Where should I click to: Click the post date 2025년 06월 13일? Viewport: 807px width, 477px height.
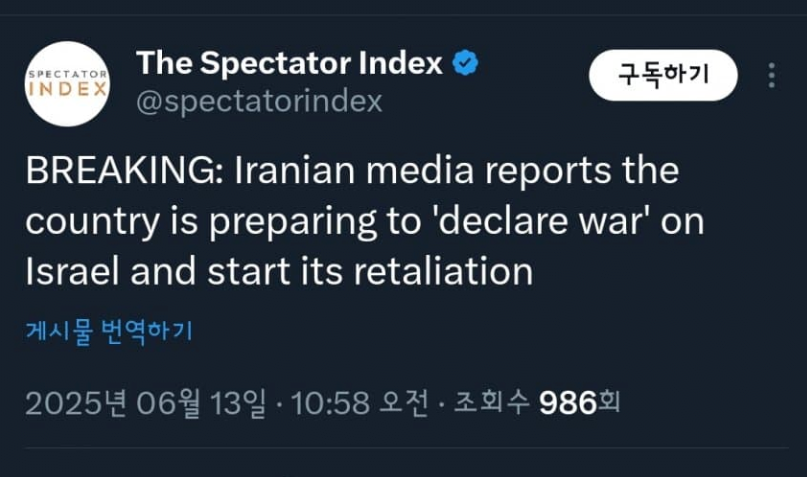(146, 403)
